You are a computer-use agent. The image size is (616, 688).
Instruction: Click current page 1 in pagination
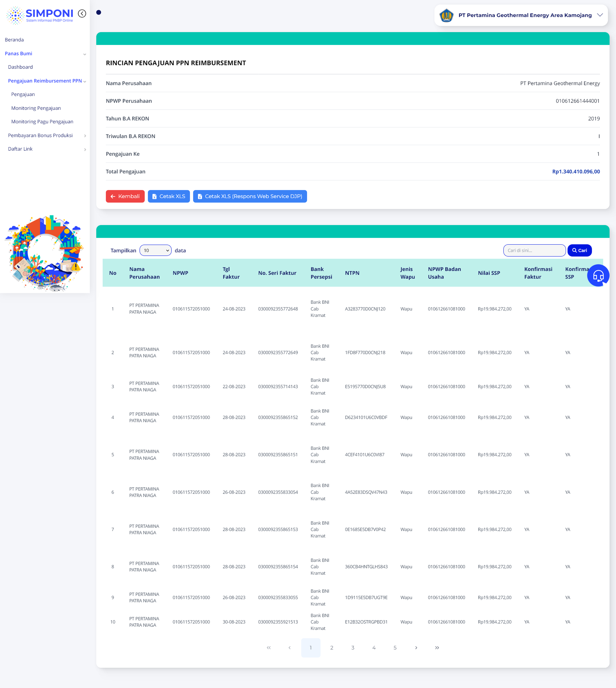(311, 648)
